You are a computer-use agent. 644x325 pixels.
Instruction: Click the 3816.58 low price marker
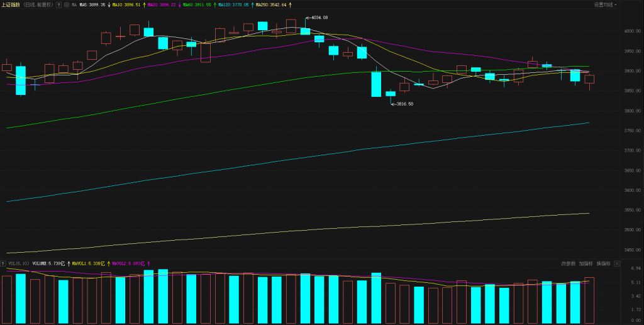[403, 104]
